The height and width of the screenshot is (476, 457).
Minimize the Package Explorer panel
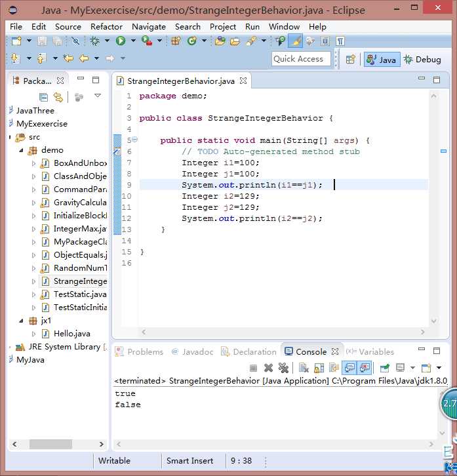click(81, 79)
